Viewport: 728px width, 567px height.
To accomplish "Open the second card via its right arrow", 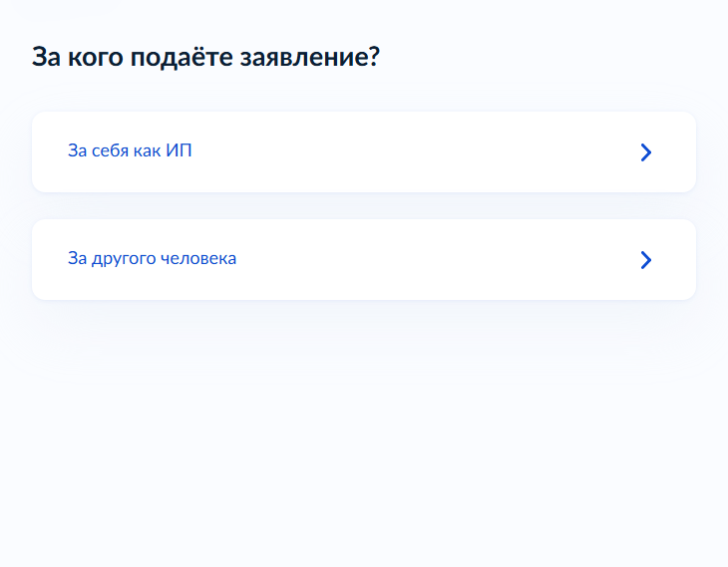I will click(x=646, y=260).
